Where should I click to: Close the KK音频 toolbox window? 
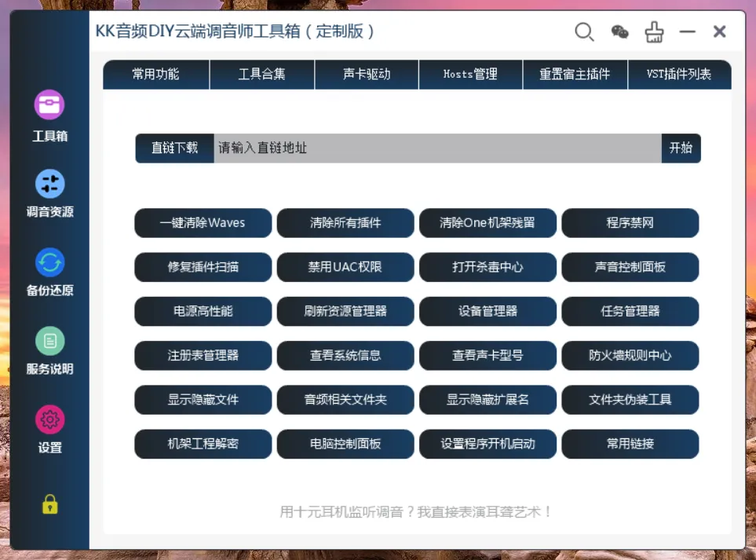pos(719,32)
